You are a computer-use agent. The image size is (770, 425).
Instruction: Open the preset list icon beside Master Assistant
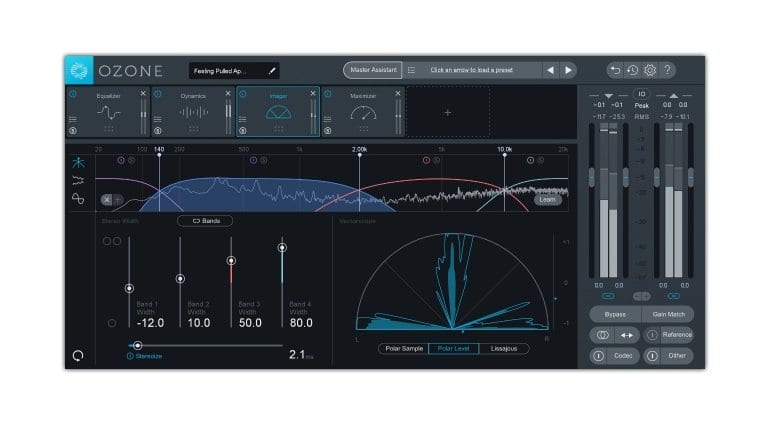[x=412, y=70]
